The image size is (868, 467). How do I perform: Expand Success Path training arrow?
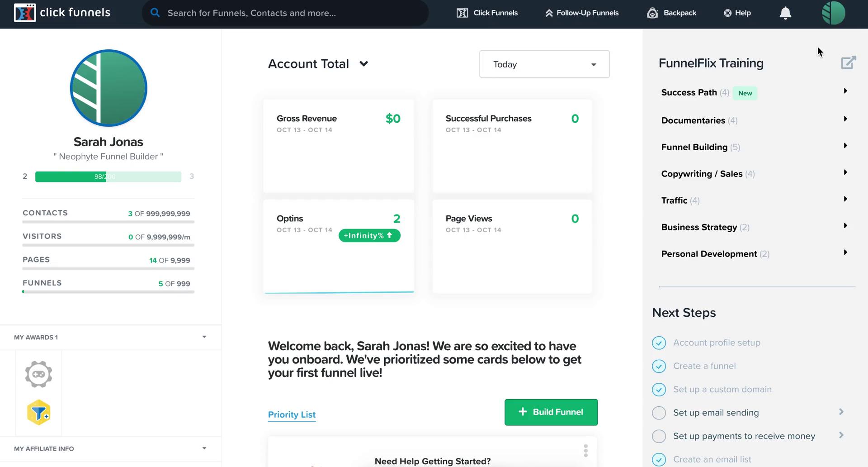coord(845,91)
